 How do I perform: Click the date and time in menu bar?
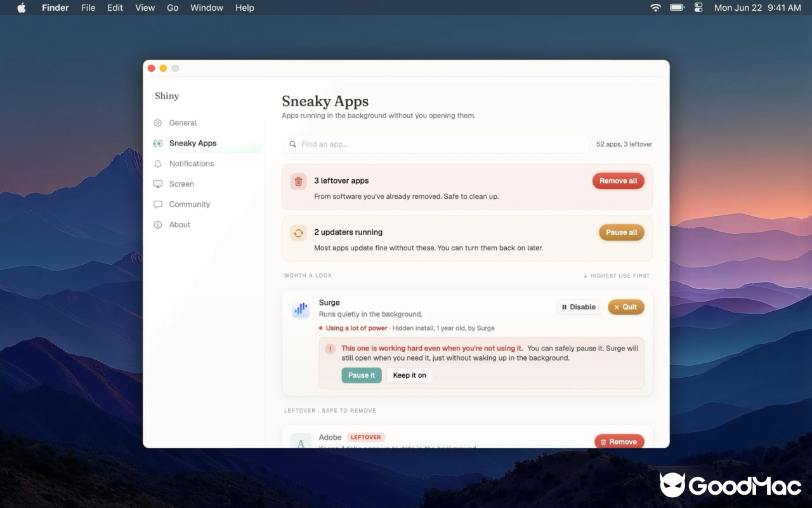(757, 8)
